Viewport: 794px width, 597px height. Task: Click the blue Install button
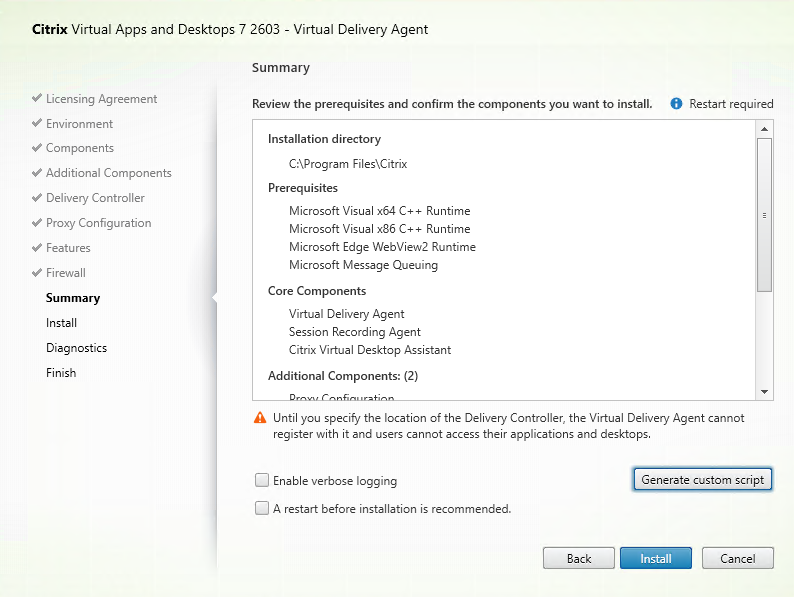pos(656,559)
